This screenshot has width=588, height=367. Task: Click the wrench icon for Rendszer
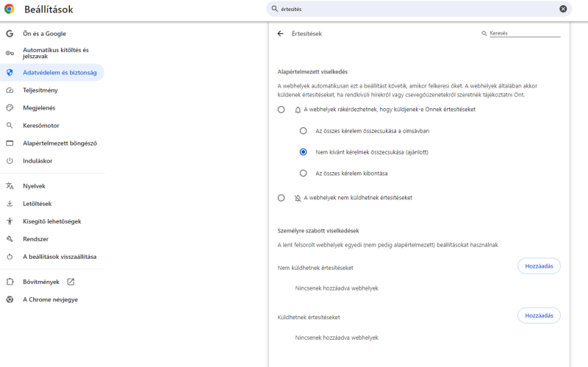point(10,239)
